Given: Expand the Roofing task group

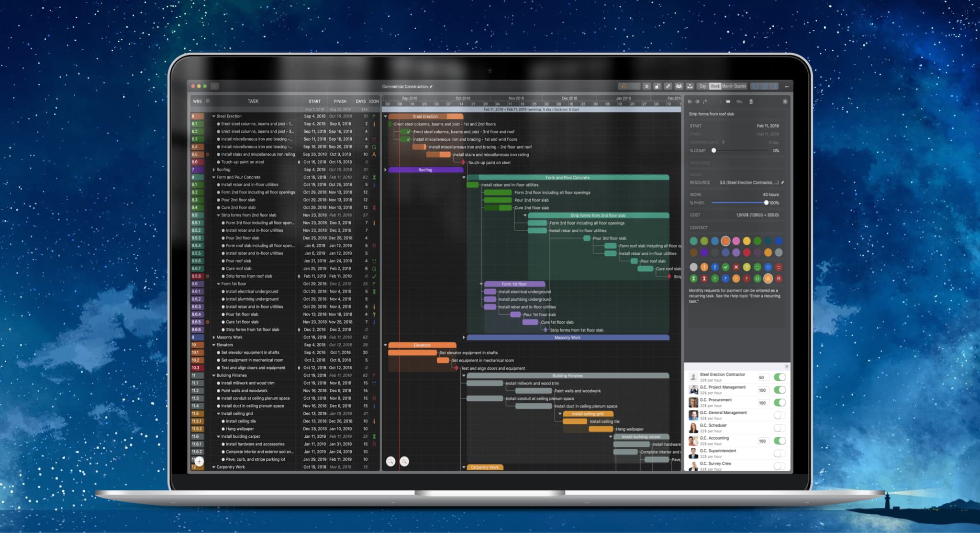Looking at the screenshot, I should click(x=214, y=170).
